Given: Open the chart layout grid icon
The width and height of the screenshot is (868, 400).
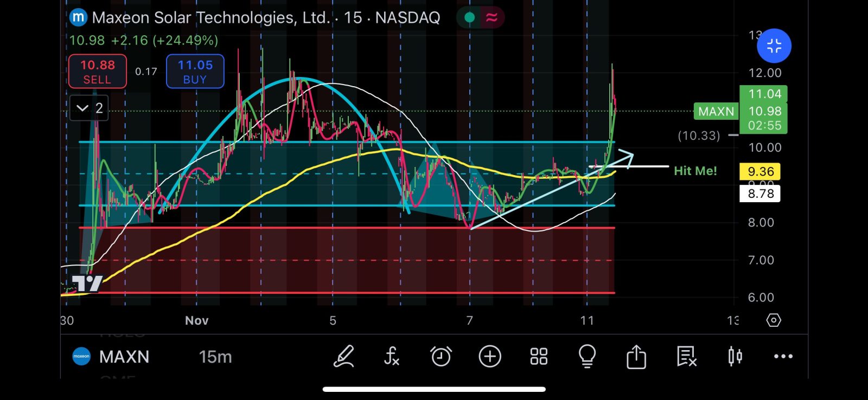Looking at the screenshot, I should coord(539,357).
